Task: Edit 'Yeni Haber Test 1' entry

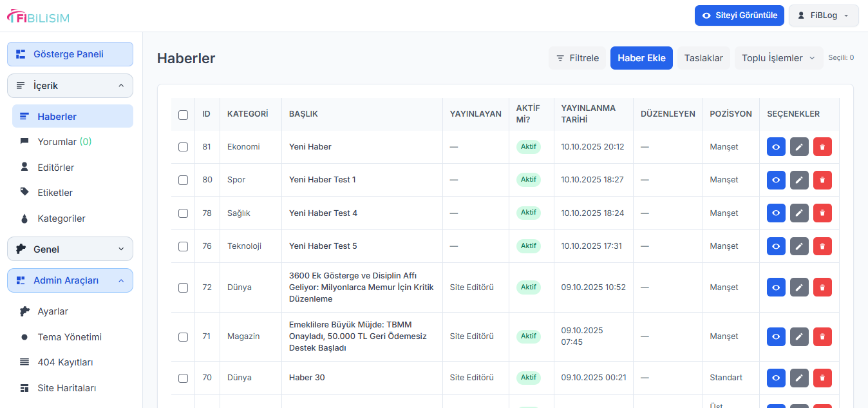Action: 799,180
